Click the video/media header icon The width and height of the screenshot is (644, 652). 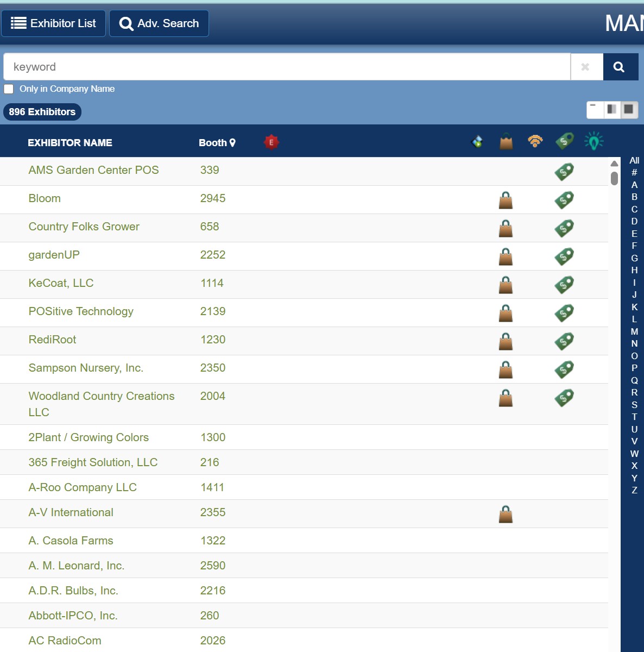coord(477,142)
